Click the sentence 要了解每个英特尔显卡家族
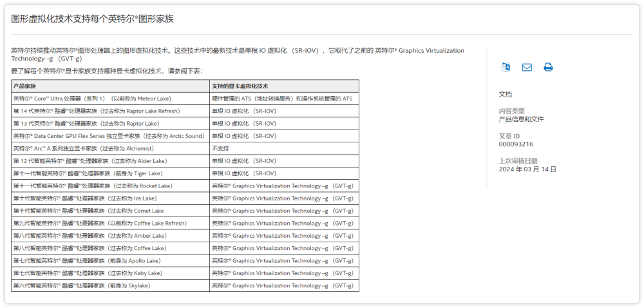The width and height of the screenshot is (644, 308). click(x=107, y=72)
